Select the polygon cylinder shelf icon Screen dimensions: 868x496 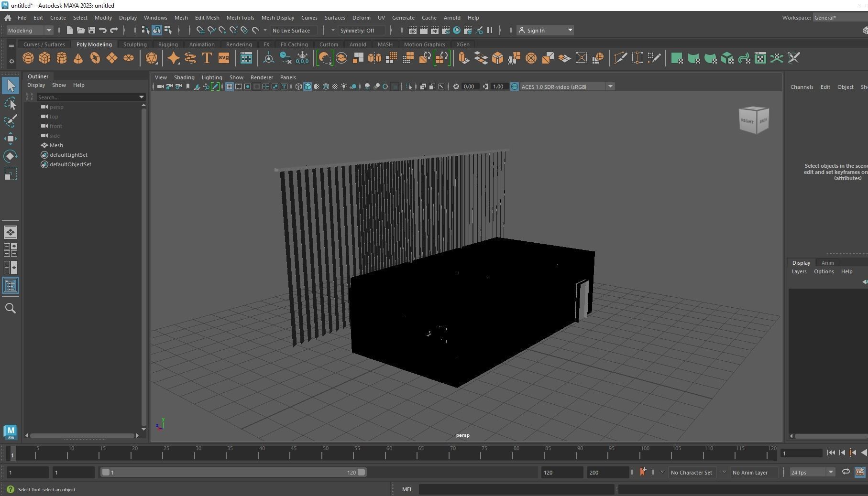pyautogui.click(x=61, y=58)
